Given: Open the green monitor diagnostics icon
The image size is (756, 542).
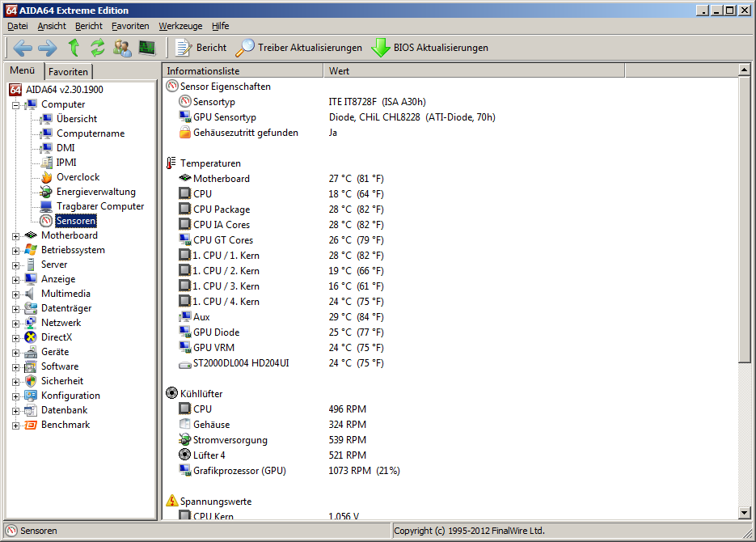Looking at the screenshot, I should tap(147, 47).
